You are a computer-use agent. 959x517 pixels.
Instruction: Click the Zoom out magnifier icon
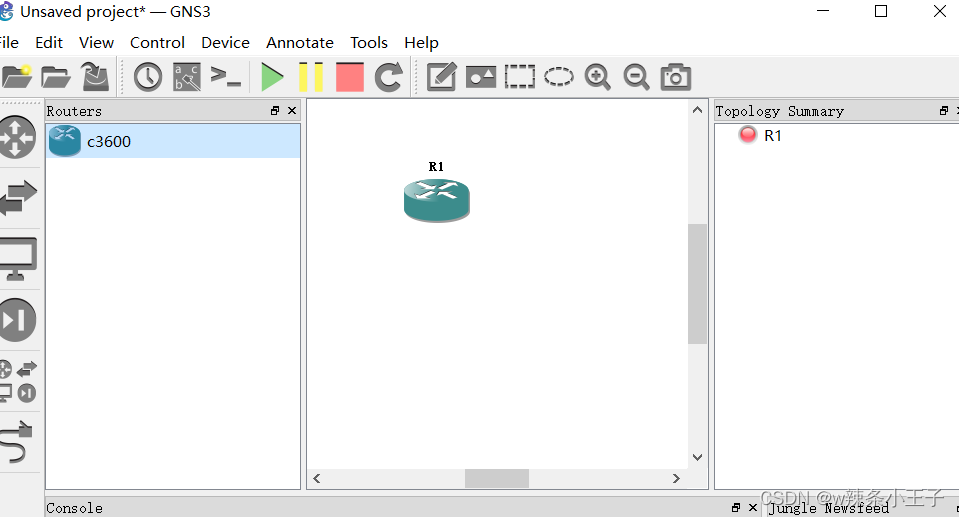coord(637,77)
